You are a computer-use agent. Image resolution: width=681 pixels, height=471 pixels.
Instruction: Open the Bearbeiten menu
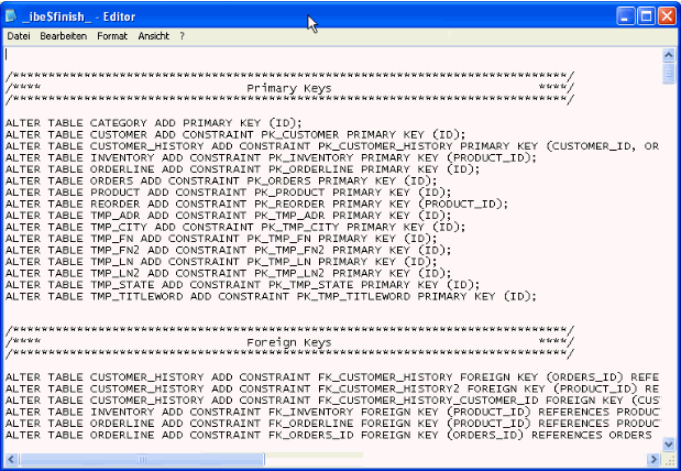click(x=63, y=36)
